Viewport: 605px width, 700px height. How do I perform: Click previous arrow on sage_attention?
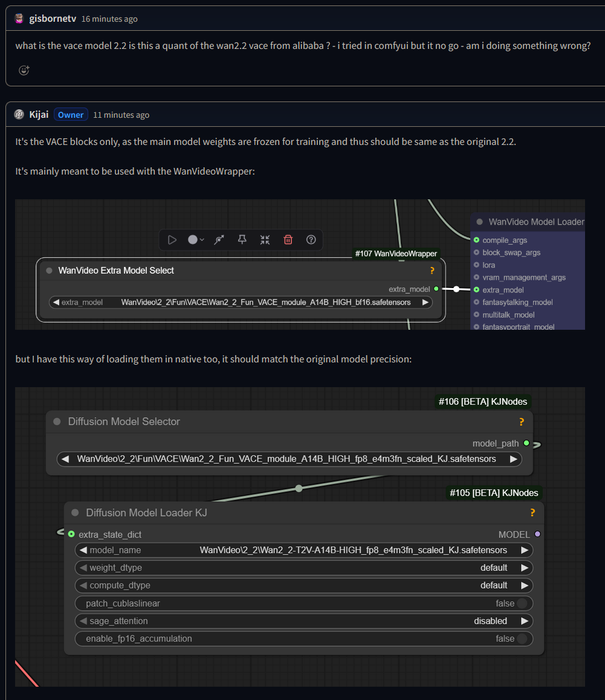click(x=83, y=621)
